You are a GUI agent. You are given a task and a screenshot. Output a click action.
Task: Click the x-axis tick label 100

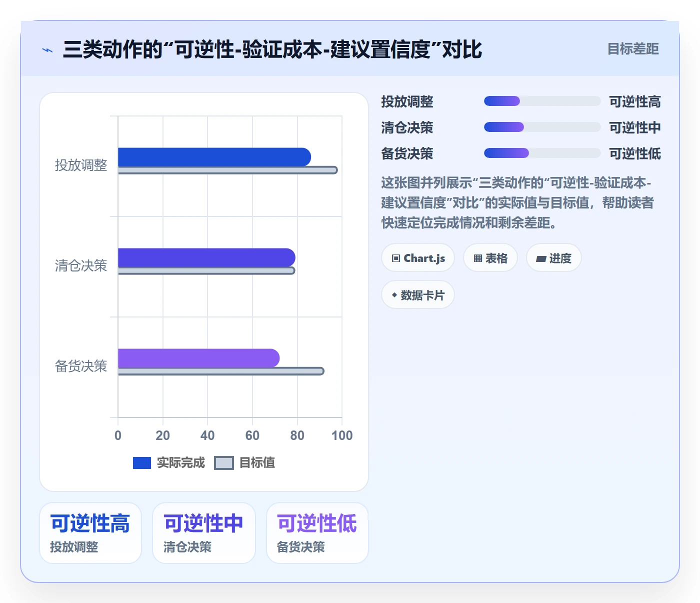pos(342,435)
